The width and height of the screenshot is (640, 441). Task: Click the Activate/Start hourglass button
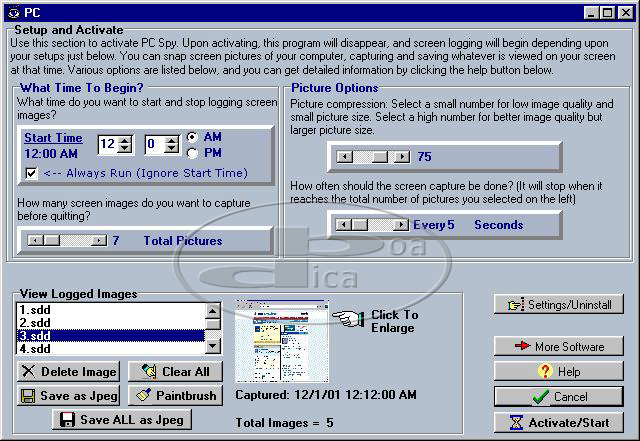click(559, 422)
